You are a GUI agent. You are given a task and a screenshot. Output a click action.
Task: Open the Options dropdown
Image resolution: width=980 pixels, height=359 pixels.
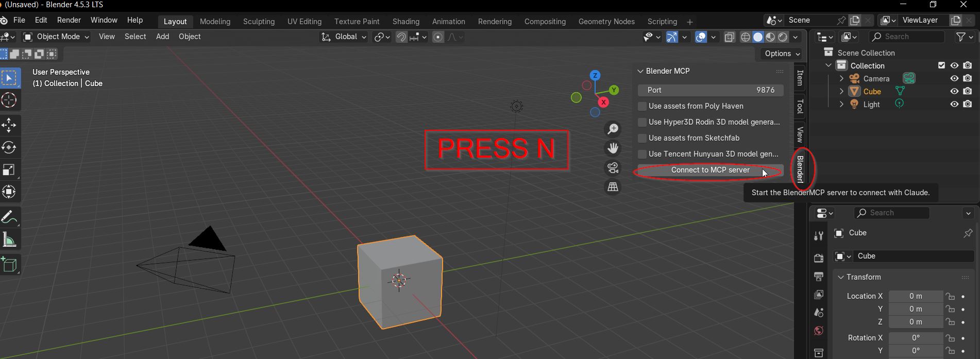point(782,54)
